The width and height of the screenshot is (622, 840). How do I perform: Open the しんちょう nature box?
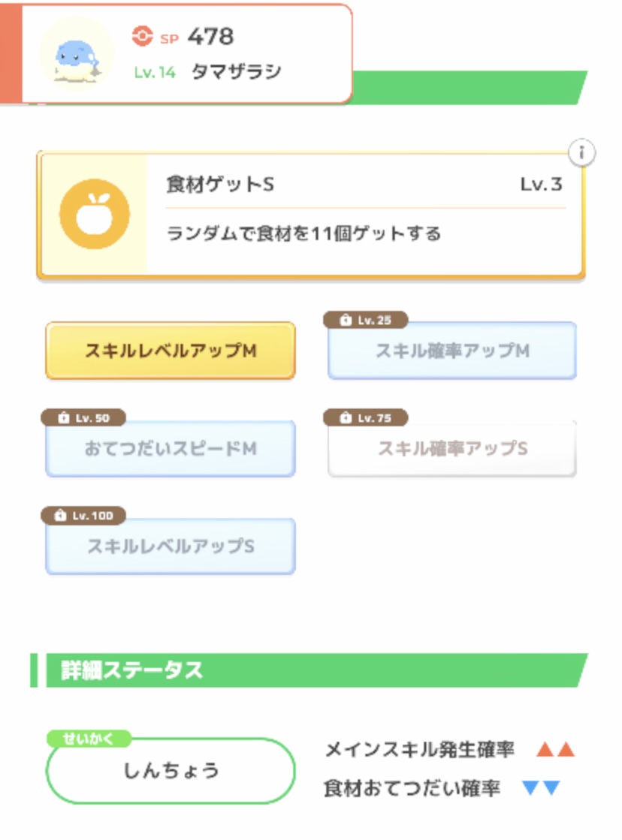point(171,771)
